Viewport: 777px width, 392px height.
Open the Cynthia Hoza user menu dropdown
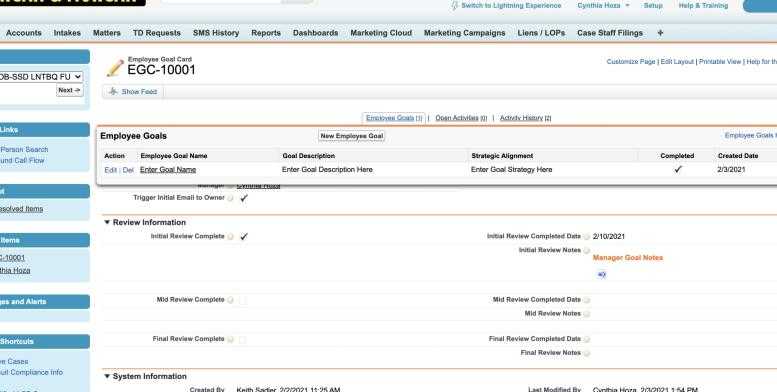click(627, 5)
